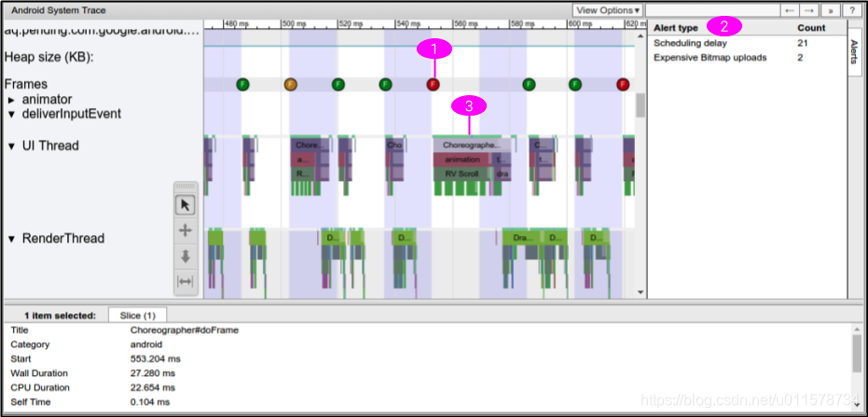Select the Dra... slice in RenderThread
The width and height of the screenshot is (868, 417).
click(522, 238)
